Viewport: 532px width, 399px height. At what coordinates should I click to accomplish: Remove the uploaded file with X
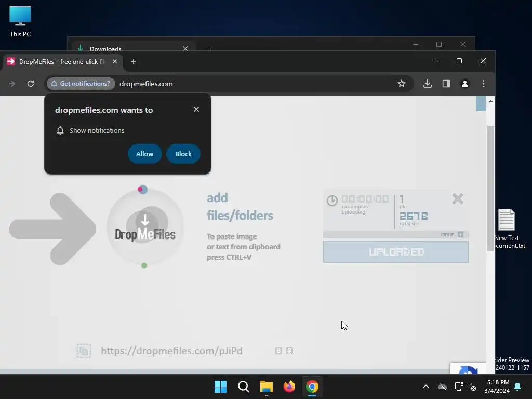click(458, 198)
